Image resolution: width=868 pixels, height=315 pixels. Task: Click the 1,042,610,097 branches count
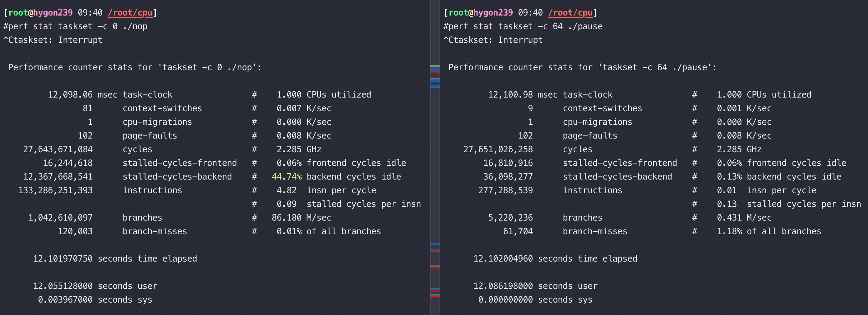point(60,218)
